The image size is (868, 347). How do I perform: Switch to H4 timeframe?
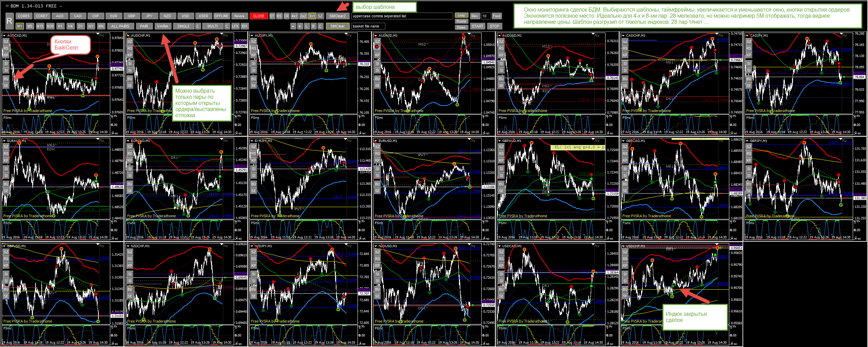point(70,26)
